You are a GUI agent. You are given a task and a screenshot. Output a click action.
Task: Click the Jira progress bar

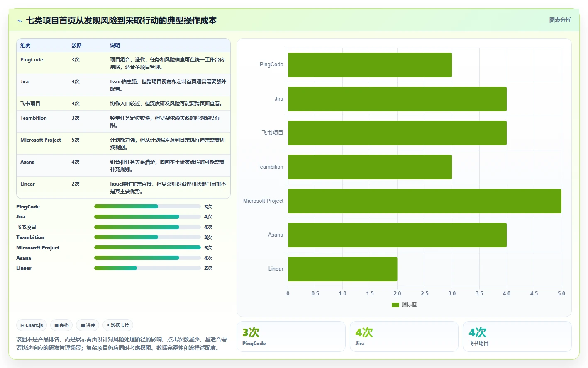[147, 217]
